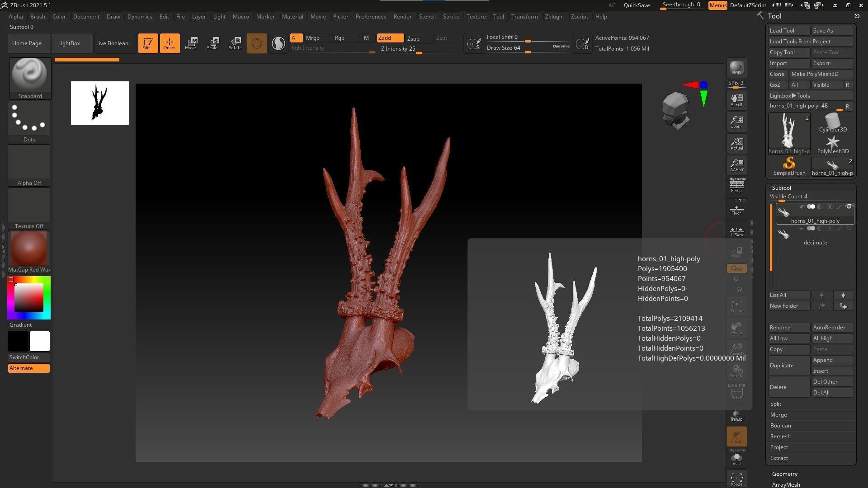Open the Standard brush picker
Screen dimensions: 868x488
coord(29,79)
